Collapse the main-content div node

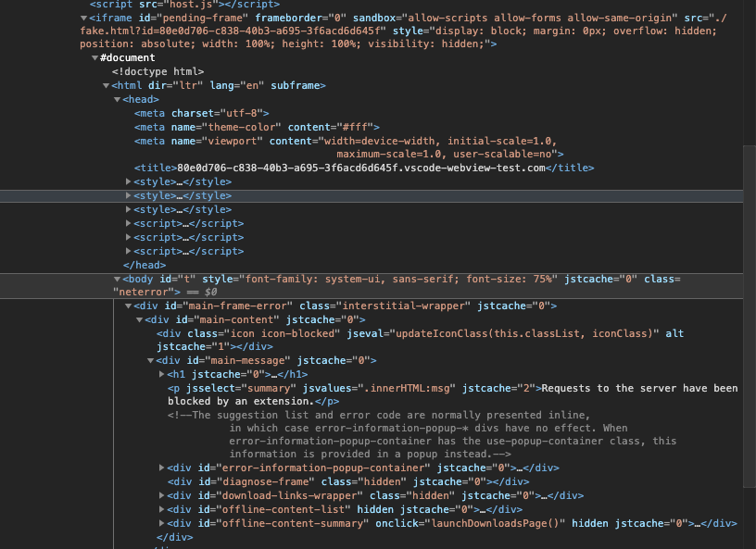(138, 319)
